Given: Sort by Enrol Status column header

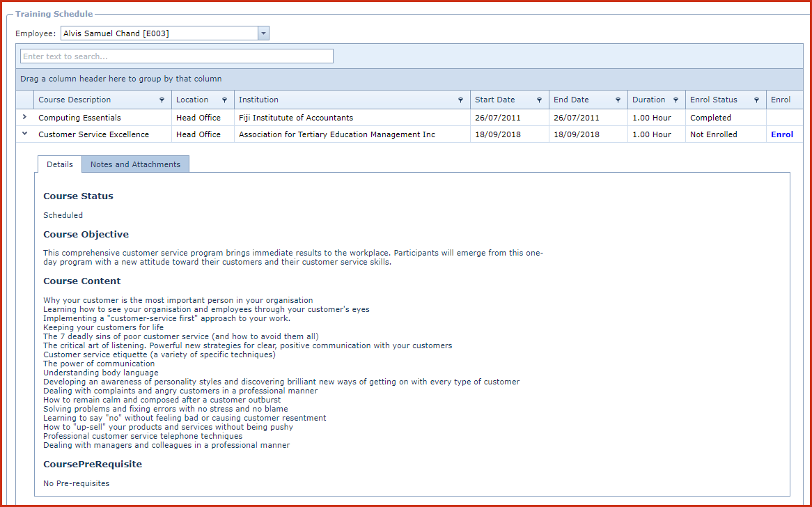Looking at the screenshot, I should tap(713, 100).
